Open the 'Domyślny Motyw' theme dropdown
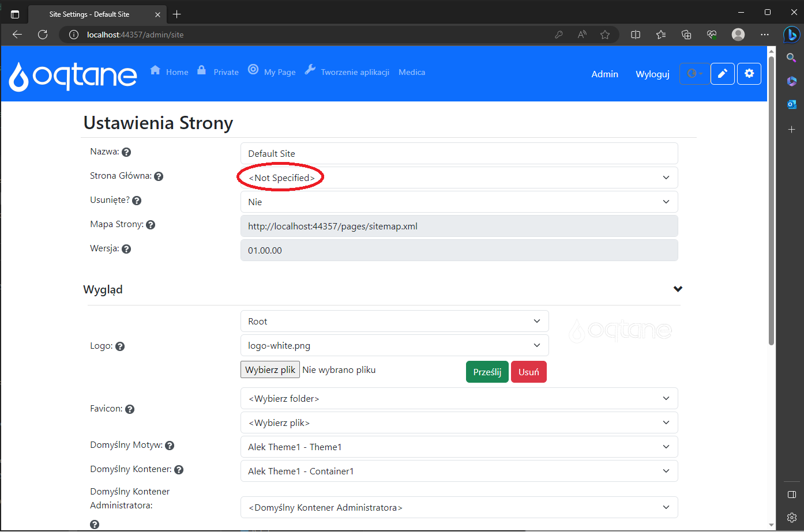The height and width of the screenshot is (532, 804). coord(459,447)
